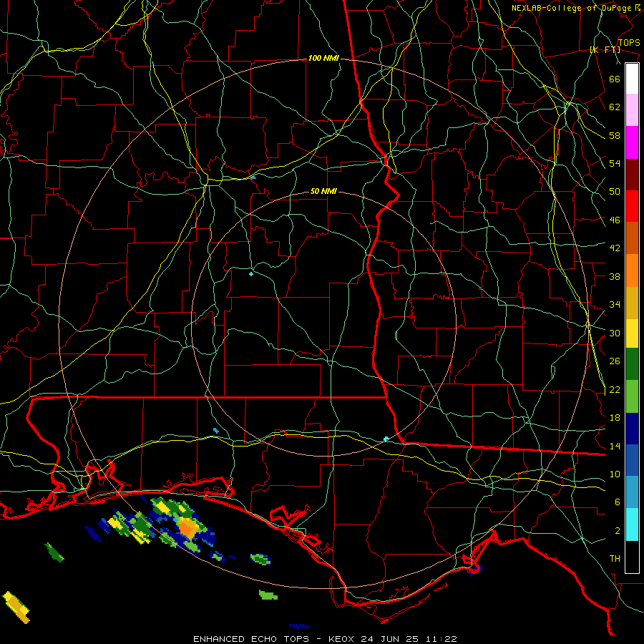Screen dimensions: 644x644
Task: Click the 100 NMI range ring label
Action: (323, 59)
